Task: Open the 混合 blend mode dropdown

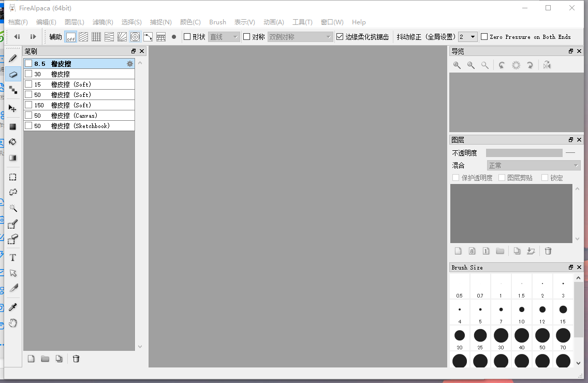Action: (533, 165)
